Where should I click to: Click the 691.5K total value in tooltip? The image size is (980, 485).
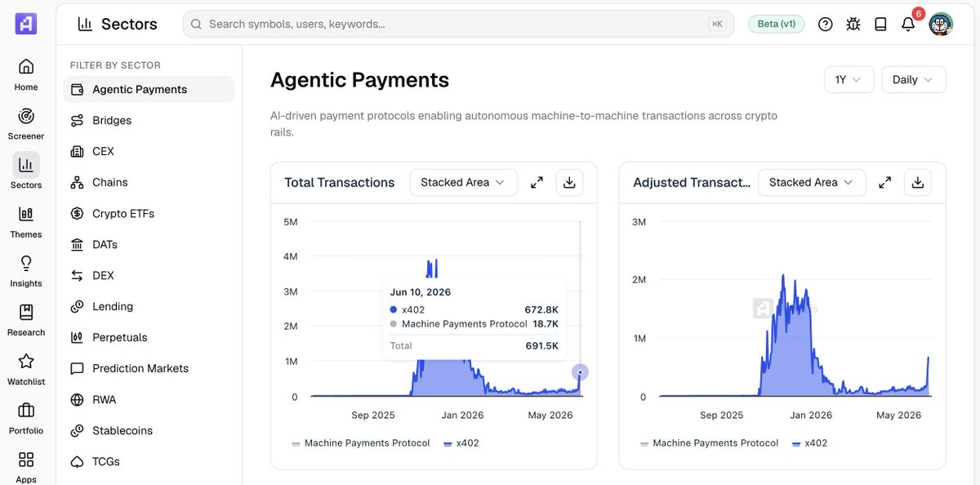(542, 345)
